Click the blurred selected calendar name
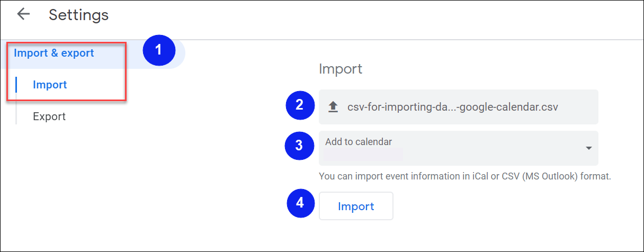 pos(363,155)
